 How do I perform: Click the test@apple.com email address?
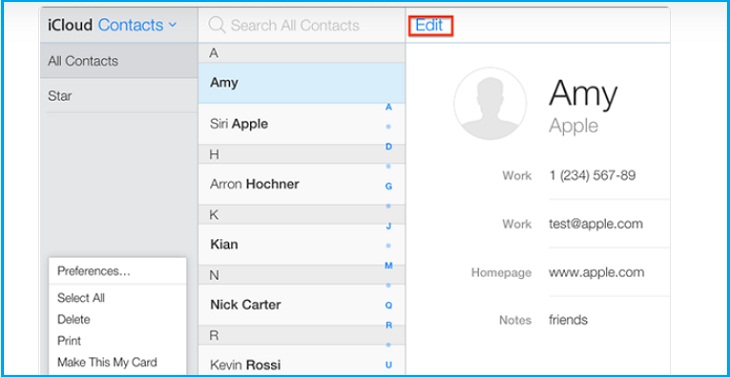point(595,223)
